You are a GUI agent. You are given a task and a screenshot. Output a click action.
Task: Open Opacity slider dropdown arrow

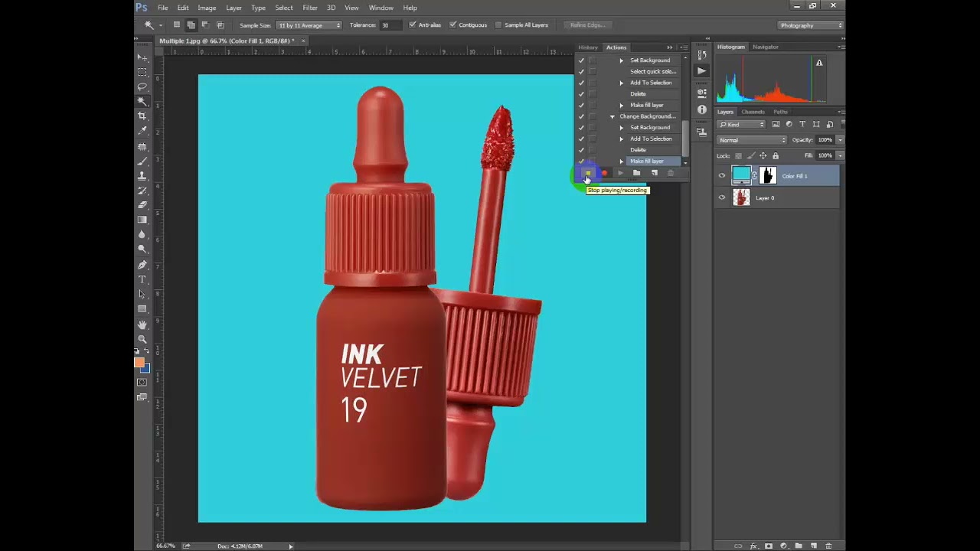click(840, 140)
